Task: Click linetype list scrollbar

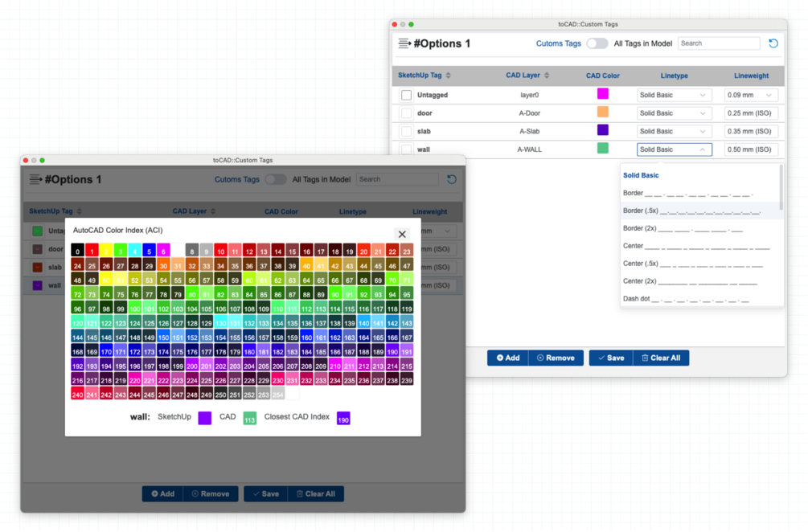Action: (781, 188)
